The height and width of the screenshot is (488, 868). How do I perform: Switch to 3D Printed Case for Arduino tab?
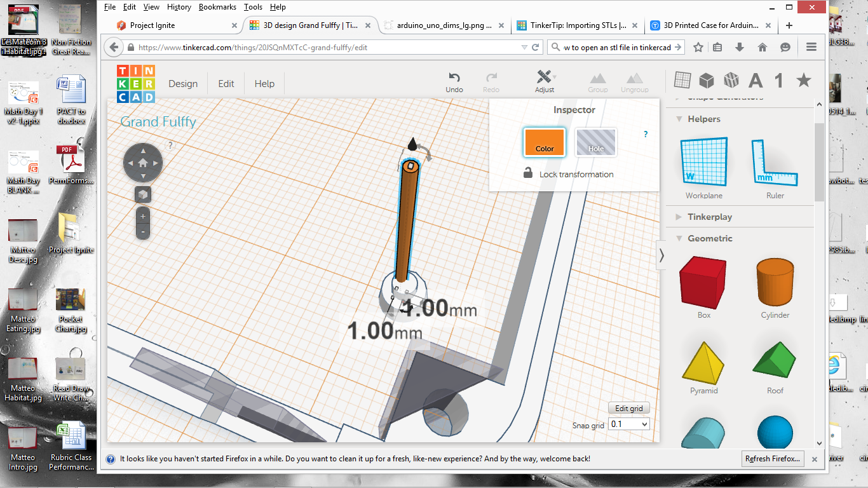[x=711, y=25]
